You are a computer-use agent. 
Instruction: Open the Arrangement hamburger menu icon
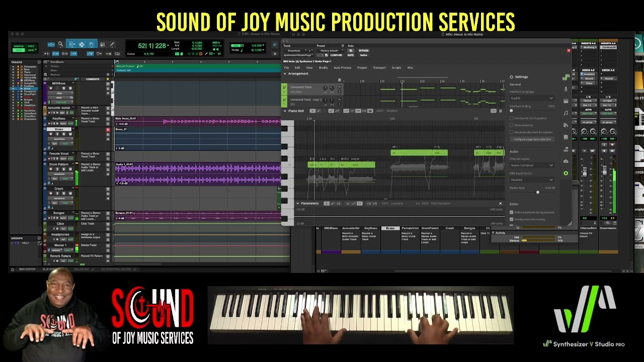coord(340,80)
